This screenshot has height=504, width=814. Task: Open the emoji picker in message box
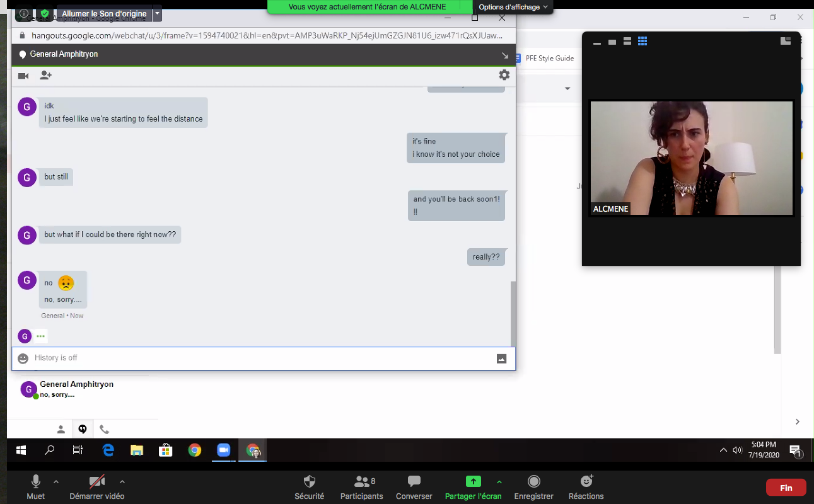(x=23, y=358)
